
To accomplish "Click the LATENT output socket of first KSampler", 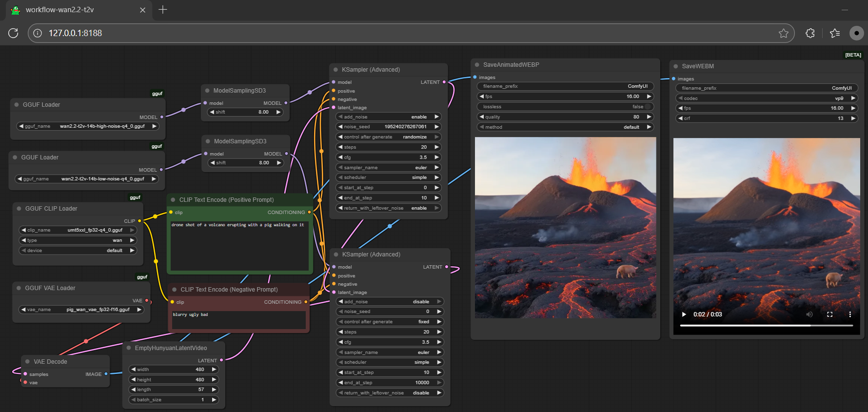I will [x=444, y=82].
